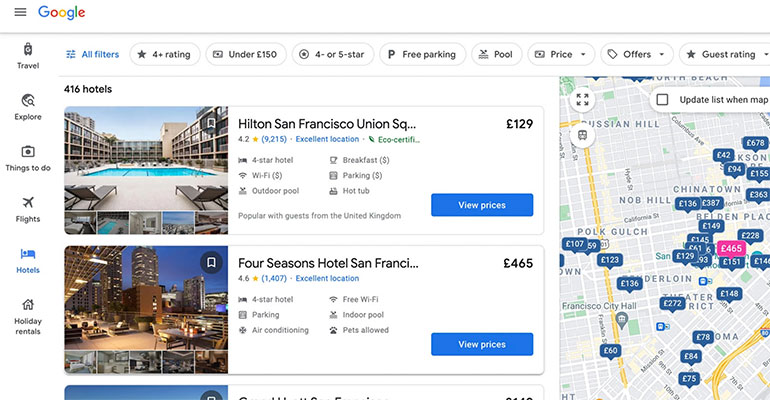Toggle the Under £150 filter chip

246,54
